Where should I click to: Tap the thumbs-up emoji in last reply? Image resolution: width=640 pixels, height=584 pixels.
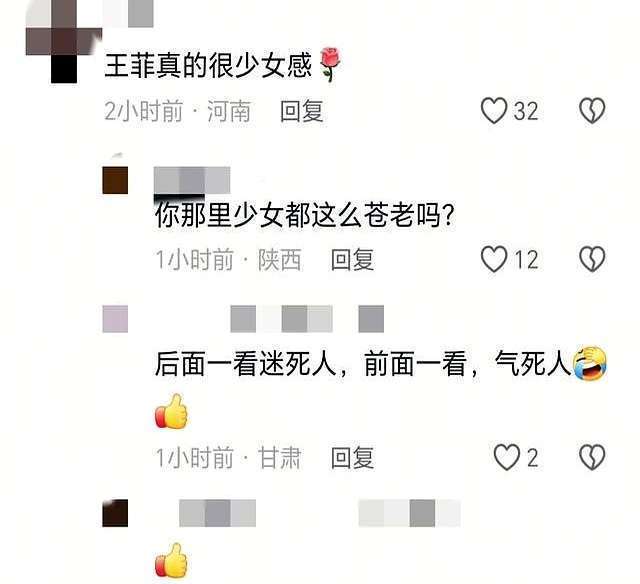[x=171, y=560]
